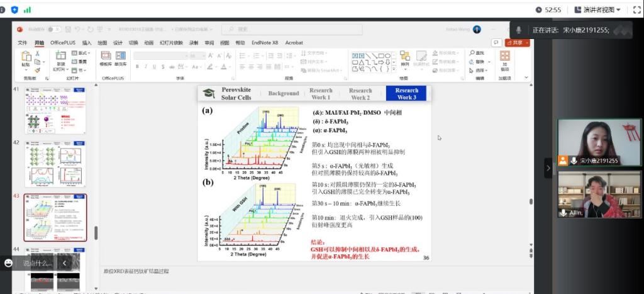The image size is (644, 294).
Task: Open the OfficePLUS ribbon tab
Action: (62, 43)
